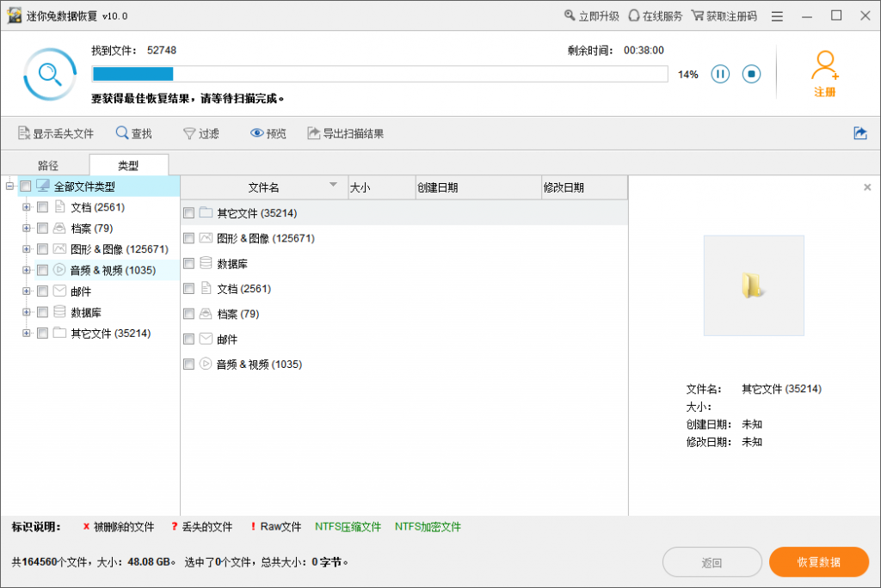Screen dimensions: 881x588
Task: Click the 恢复数据 recover button
Action: click(x=819, y=562)
